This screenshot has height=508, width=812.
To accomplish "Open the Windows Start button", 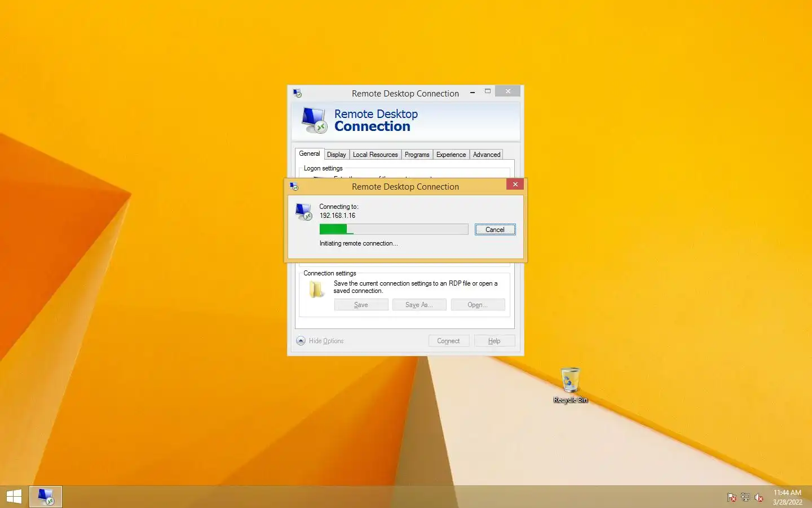I will pyautogui.click(x=14, y=497).
